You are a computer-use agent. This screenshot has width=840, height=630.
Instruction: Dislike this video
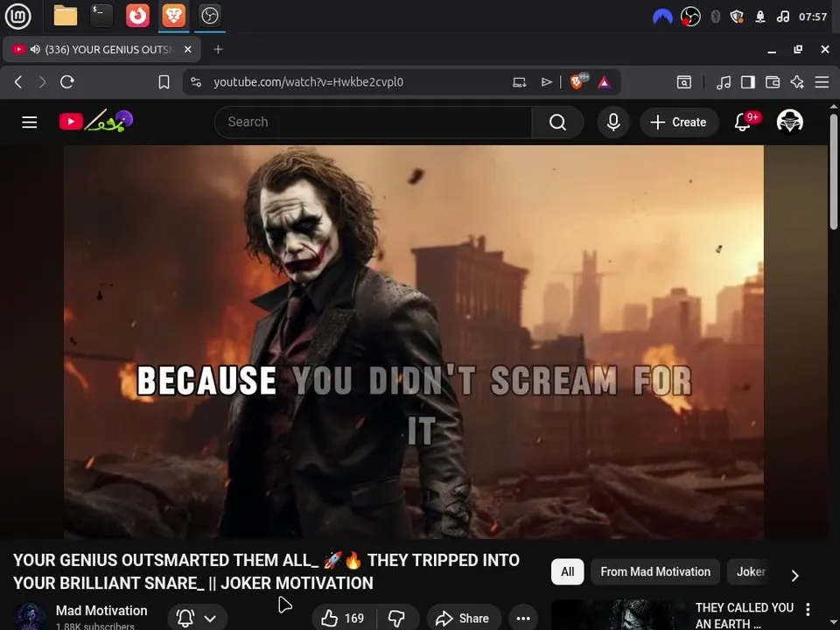pos(397,619)
